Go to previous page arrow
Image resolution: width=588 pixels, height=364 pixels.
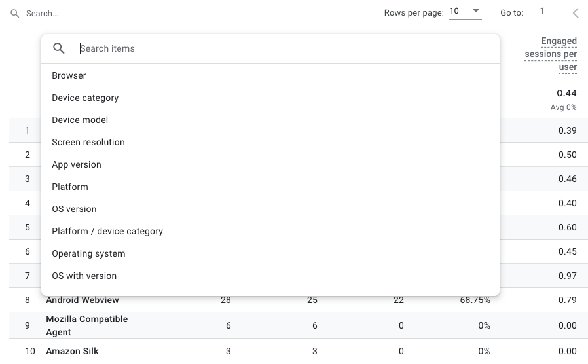click(x=576, y=13)
